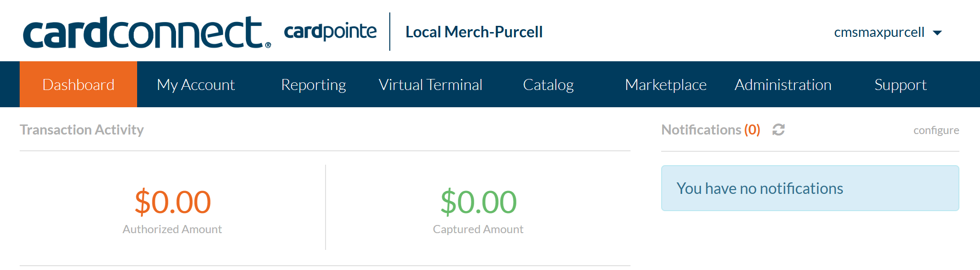Open the Support menu
This screenshot has height=270, width=980.
click(x=900, y=85)
